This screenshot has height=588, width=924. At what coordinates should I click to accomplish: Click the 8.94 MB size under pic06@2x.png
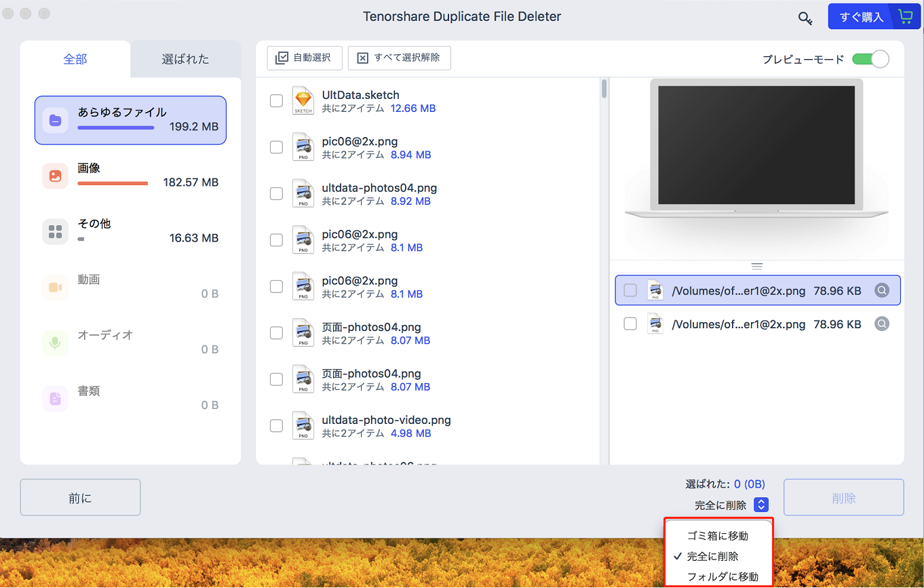[411, 155]
